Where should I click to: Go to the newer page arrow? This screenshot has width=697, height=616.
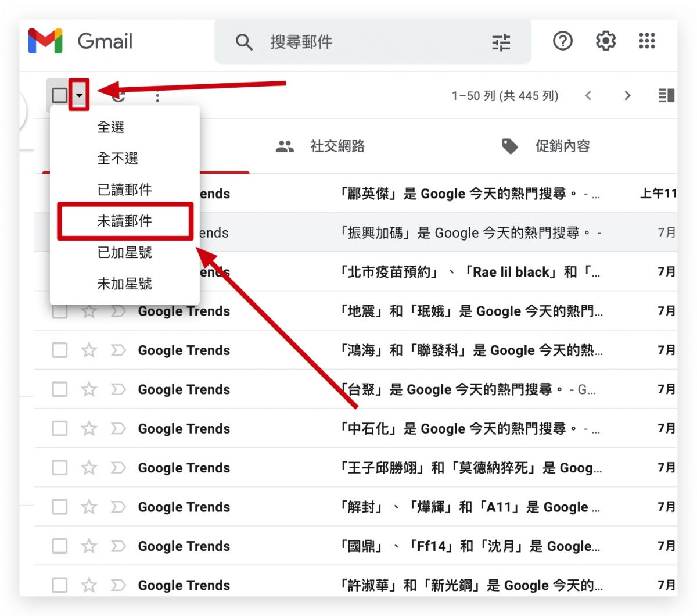pyautogui.click(x=588, y=95)
